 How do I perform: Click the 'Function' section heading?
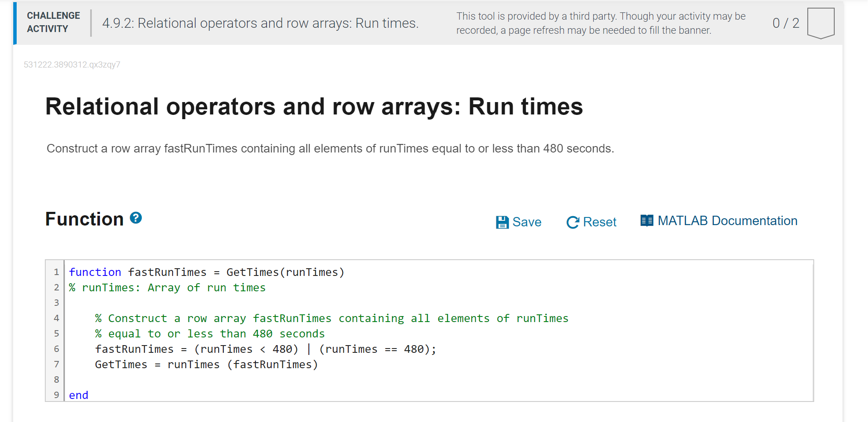click(85, 219)
